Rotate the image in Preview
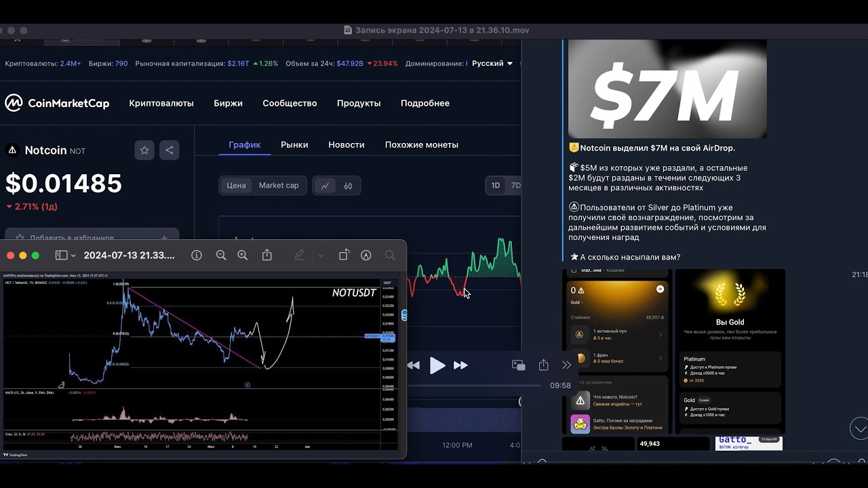 tap(344, 255)
